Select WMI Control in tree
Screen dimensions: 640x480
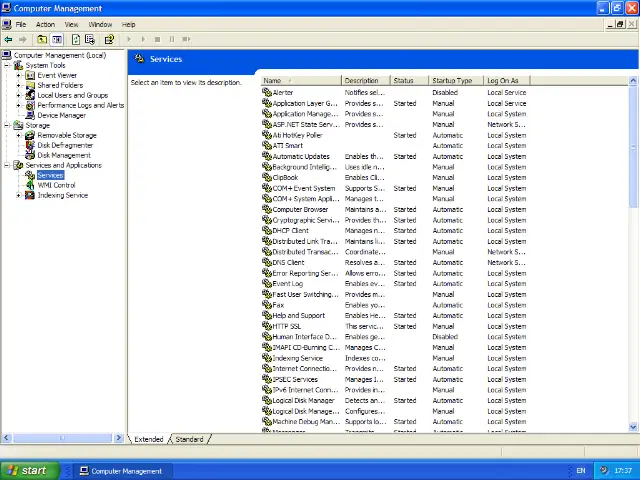[x=56, y=185]
